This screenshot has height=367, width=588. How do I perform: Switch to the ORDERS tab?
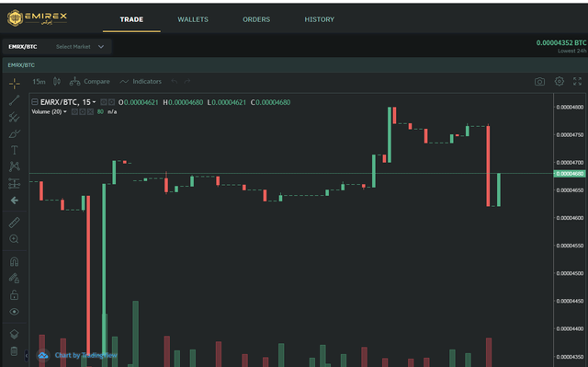256,19
